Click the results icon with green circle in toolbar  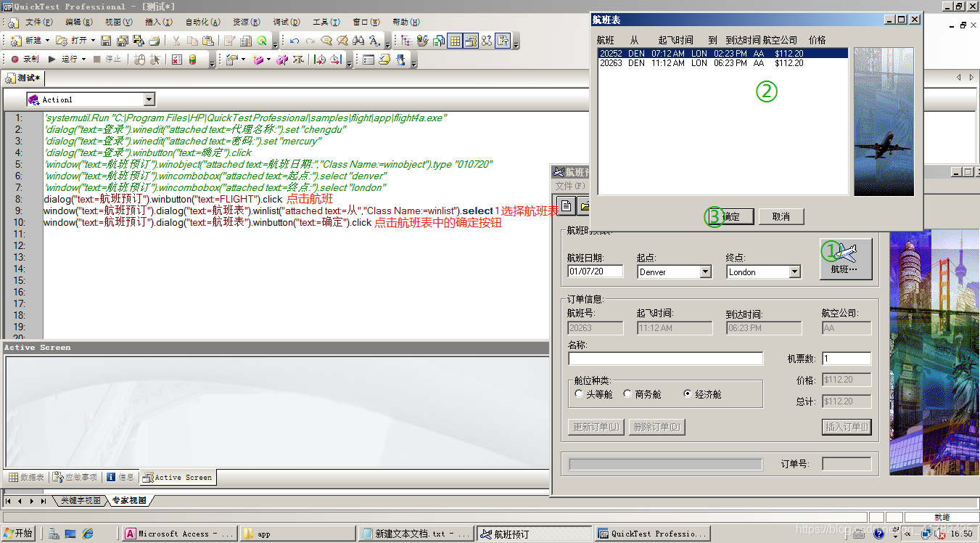coord(262,41)
